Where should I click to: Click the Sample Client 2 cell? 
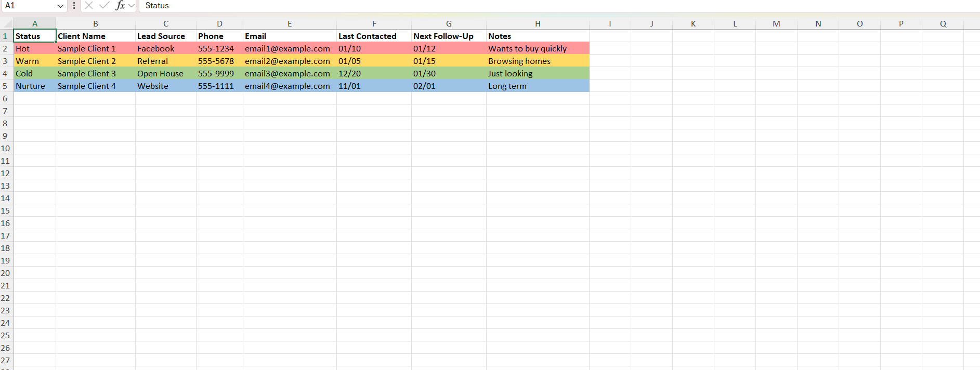[96, 61]
